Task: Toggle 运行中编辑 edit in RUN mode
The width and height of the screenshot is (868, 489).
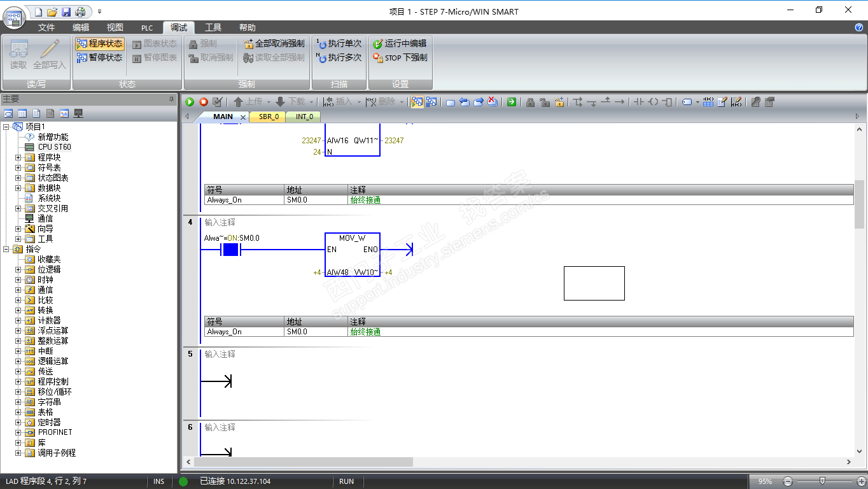Action: 400,43
